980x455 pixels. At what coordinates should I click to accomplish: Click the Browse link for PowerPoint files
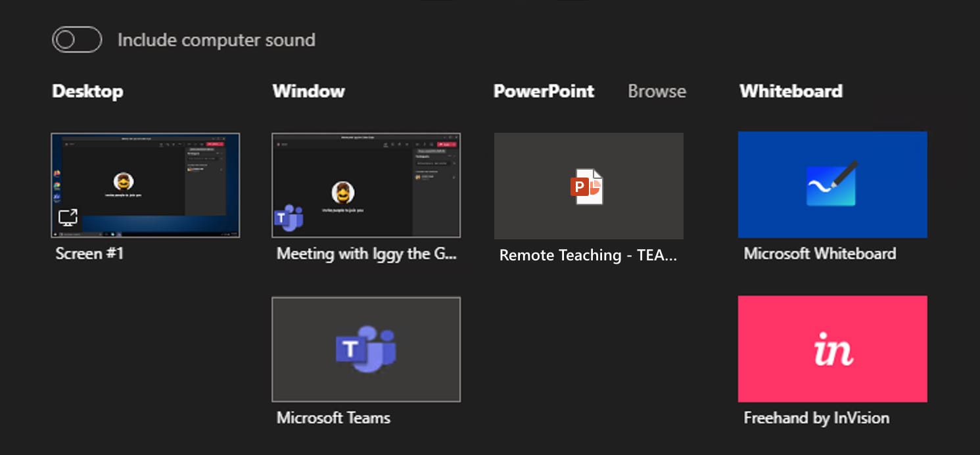coord(657,91)
